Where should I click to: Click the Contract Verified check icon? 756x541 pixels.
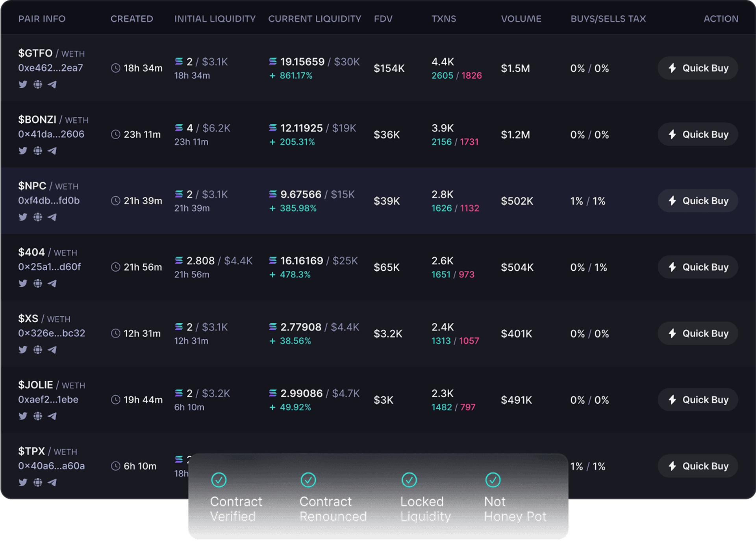pyautogui.click(x=219, y=480)
